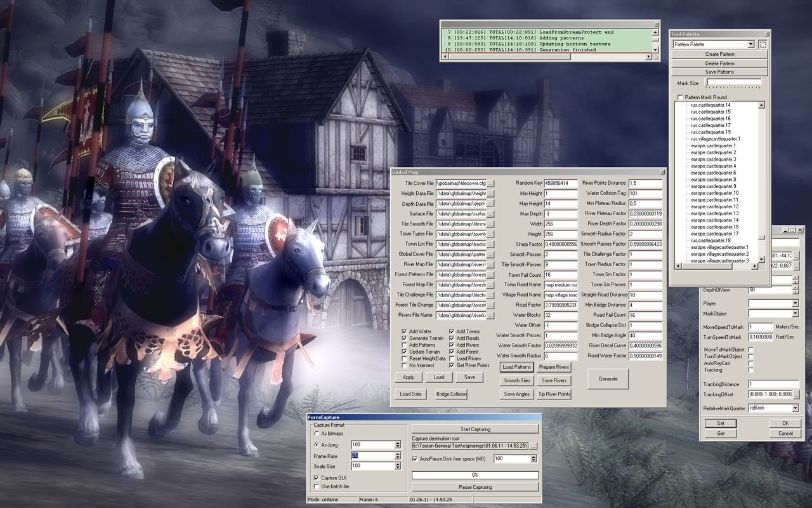Select the As bitmaps radio option
Image resolution: width=812 pixels, height=508 pixels.
317,433
